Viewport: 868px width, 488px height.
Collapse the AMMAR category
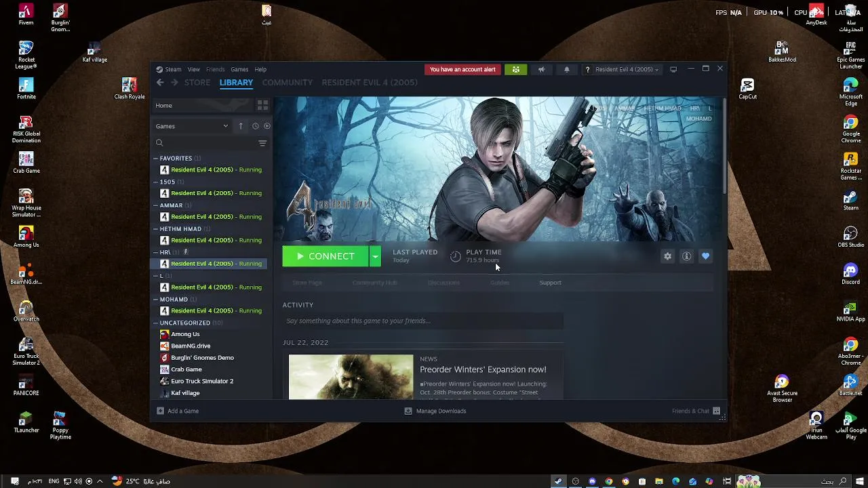[155, 205]
